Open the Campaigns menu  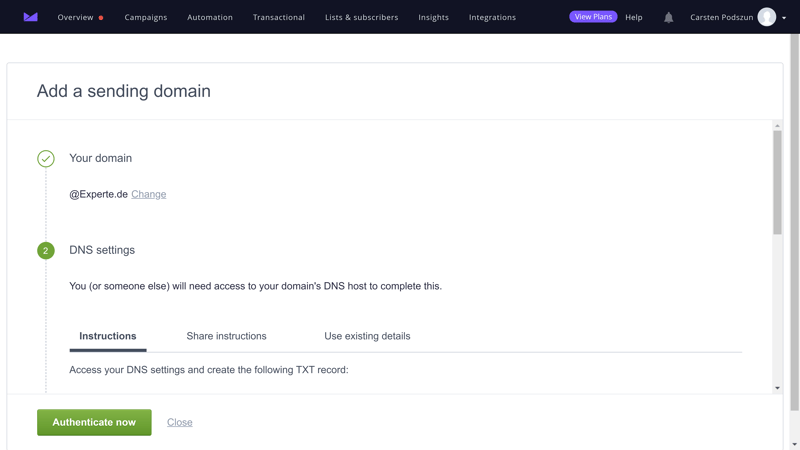click(146, 17)
